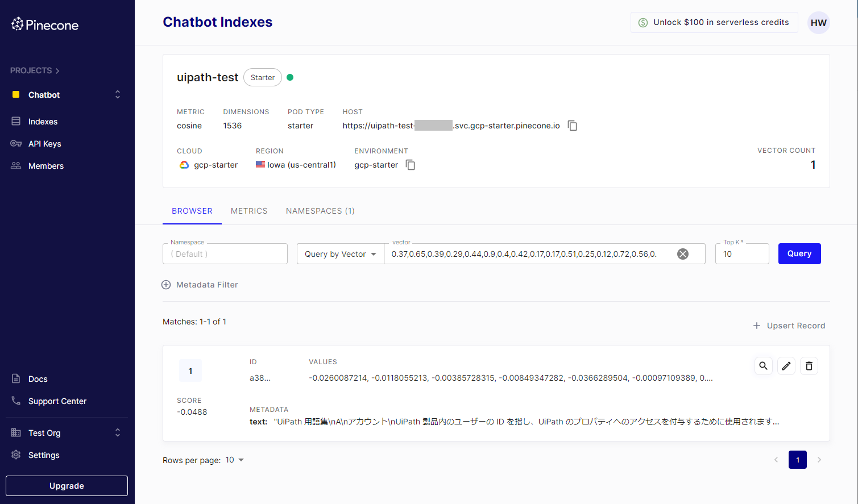Edit record a38... with pencil icon

(786, 366)
